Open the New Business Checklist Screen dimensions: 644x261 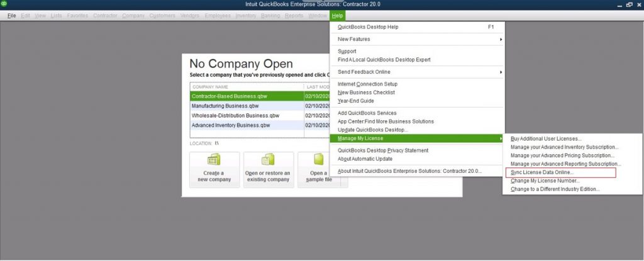click(418, 92)
